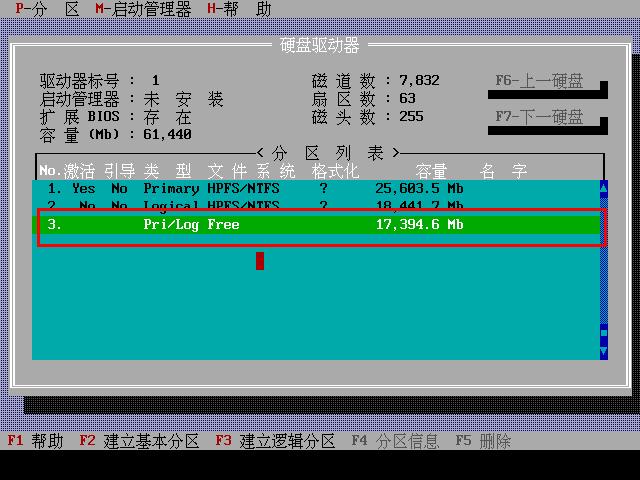Open the P-分区 partition menu

[47, 9]
